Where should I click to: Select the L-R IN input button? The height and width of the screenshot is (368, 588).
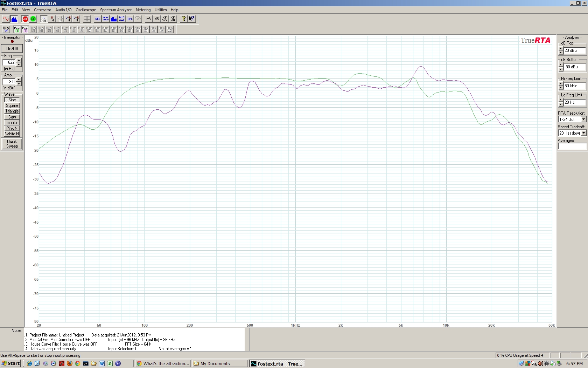[x=76, y=19]
